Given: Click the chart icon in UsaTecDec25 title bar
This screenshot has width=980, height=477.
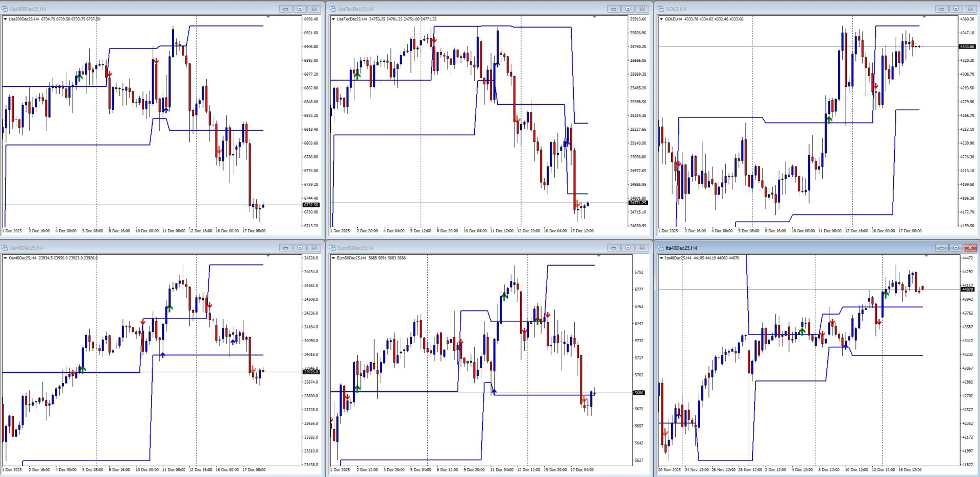Looking at the screenshot, I should (333, 9).
